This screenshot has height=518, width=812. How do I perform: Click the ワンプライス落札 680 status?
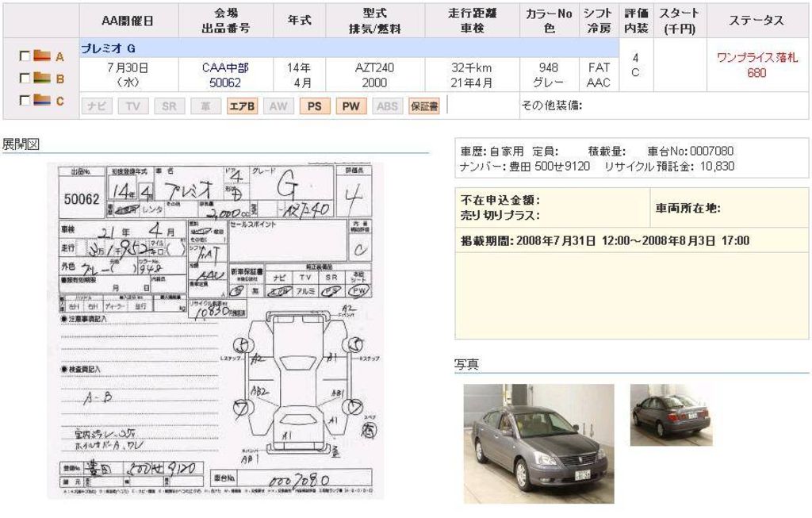pos(756,65)
